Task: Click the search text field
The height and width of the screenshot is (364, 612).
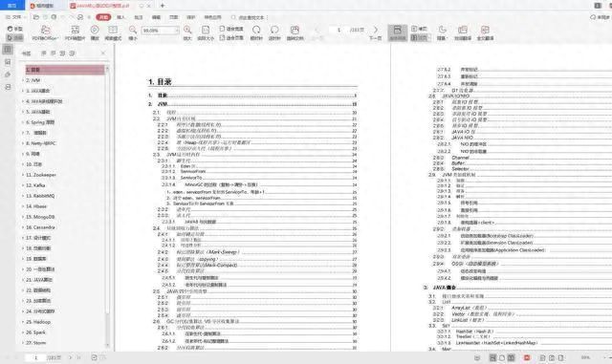Action: (x=249, y=17)
